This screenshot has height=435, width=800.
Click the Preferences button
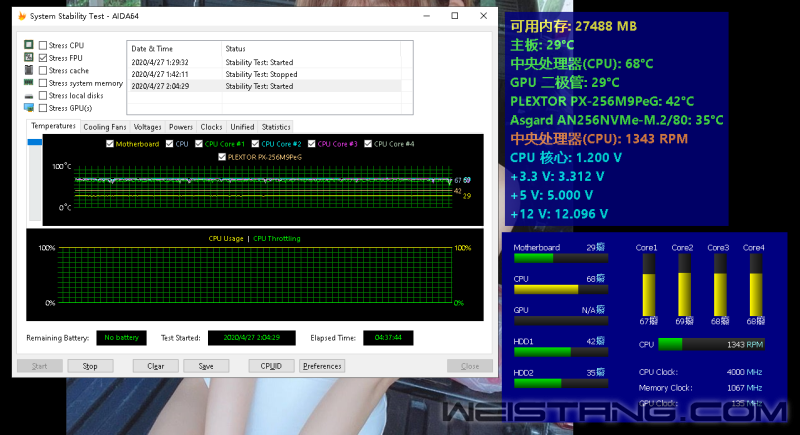322,366
